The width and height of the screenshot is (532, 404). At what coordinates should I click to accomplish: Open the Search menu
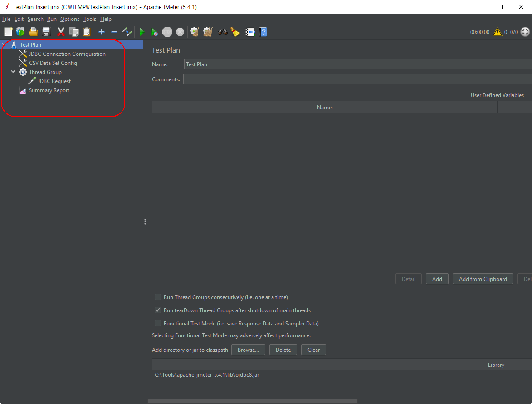36,19
